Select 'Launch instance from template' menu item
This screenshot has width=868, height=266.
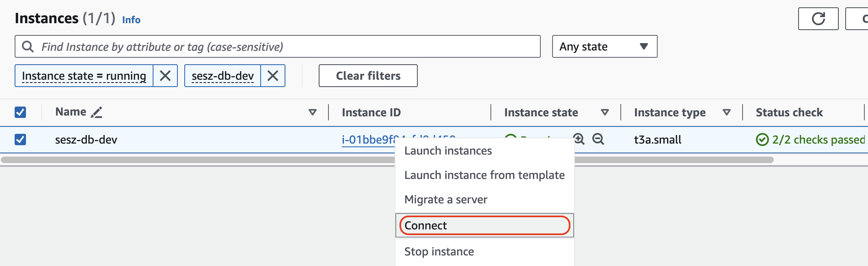[x=484, y=175]
